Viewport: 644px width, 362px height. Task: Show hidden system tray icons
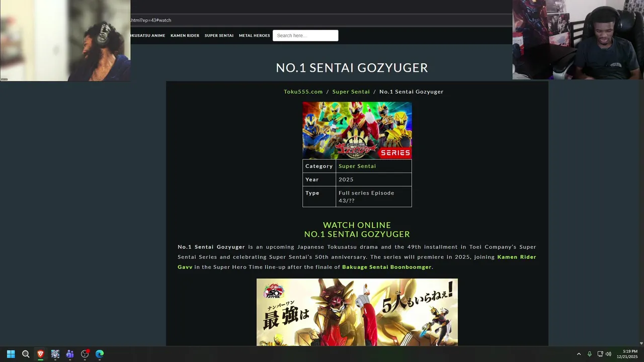coord(579,354)
